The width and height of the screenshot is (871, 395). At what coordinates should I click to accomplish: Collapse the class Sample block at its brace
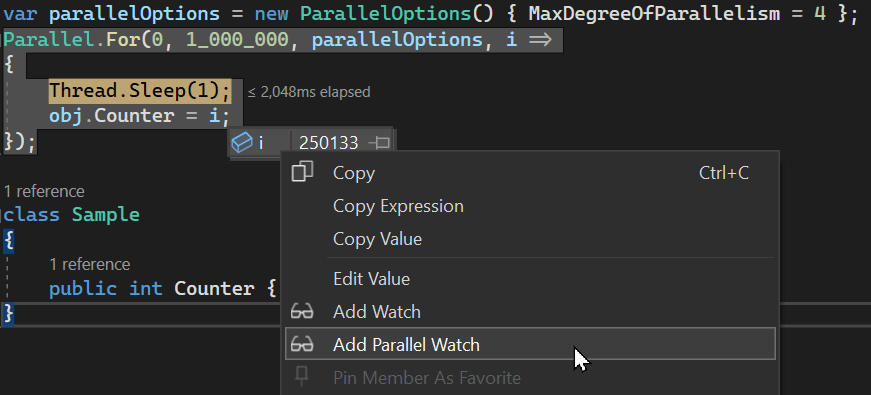[8, 240]
